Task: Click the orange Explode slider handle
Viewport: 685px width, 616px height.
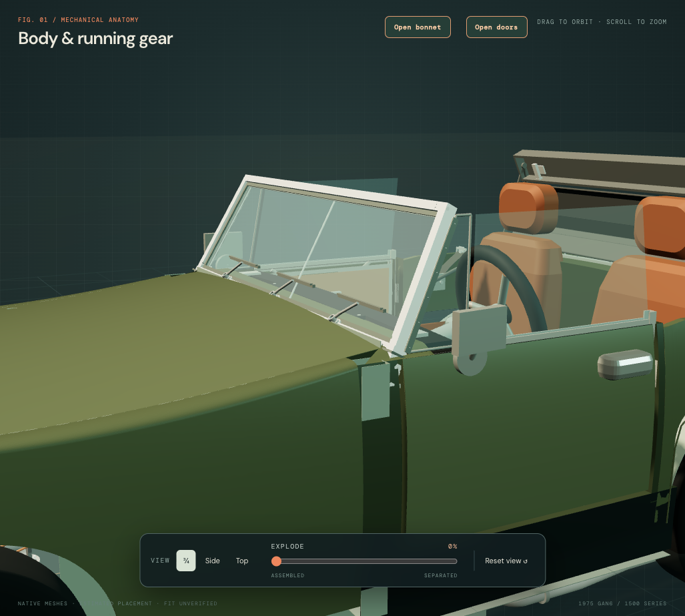Action: click(276, 561)
